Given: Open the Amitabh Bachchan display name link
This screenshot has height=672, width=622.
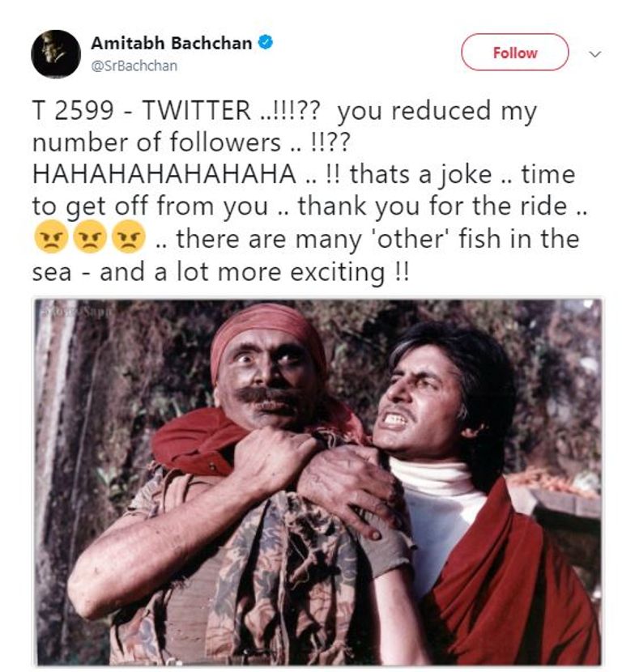Looking at the screenshot, I should (x=171, y=43).
